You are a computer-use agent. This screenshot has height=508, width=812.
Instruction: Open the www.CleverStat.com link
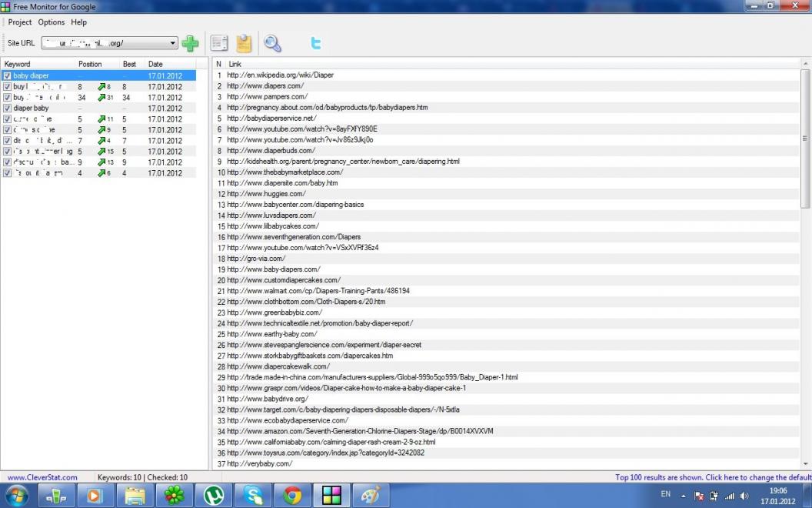42,477
